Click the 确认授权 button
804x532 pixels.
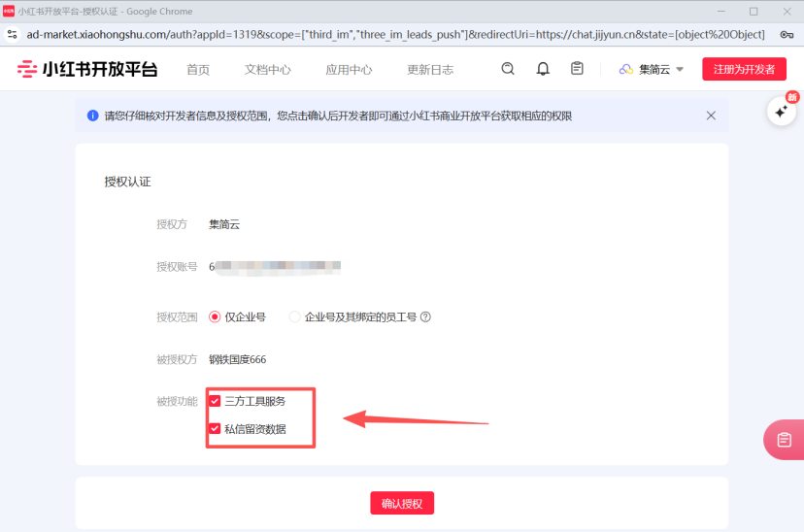pyautogui.click(x=402, y=503)
